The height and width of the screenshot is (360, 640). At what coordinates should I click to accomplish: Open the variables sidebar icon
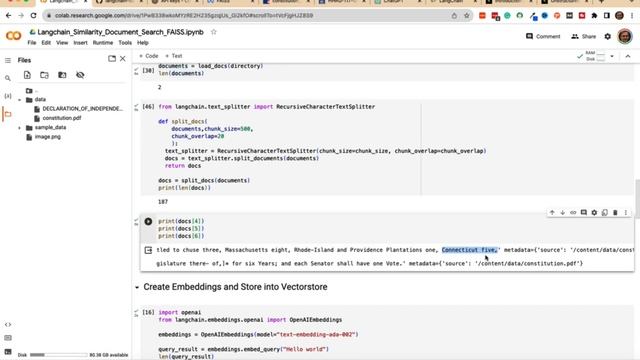click(x=8, y=96)
